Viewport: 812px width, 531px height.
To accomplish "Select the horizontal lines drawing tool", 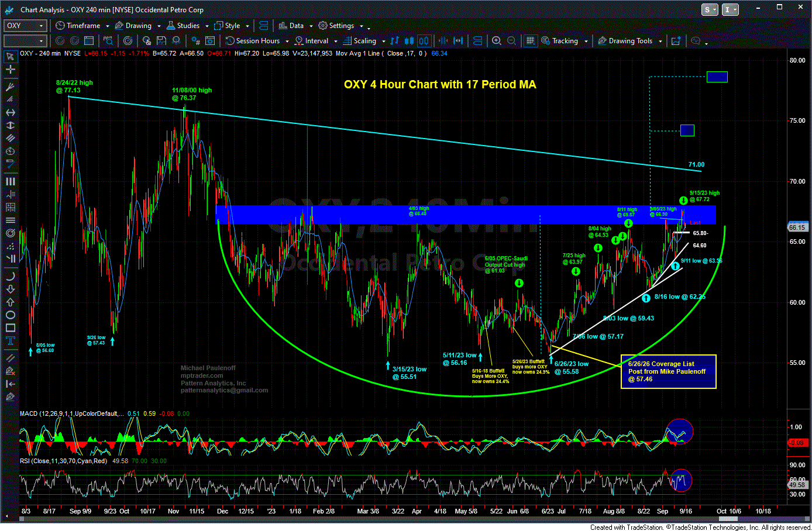I will (10, 220).
